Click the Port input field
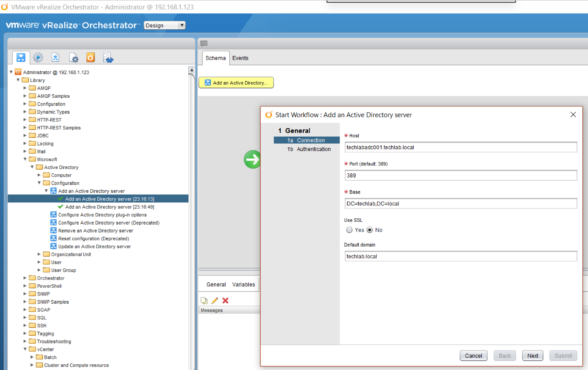The width and height of the screenshot is (588, 370). point(461,175)
